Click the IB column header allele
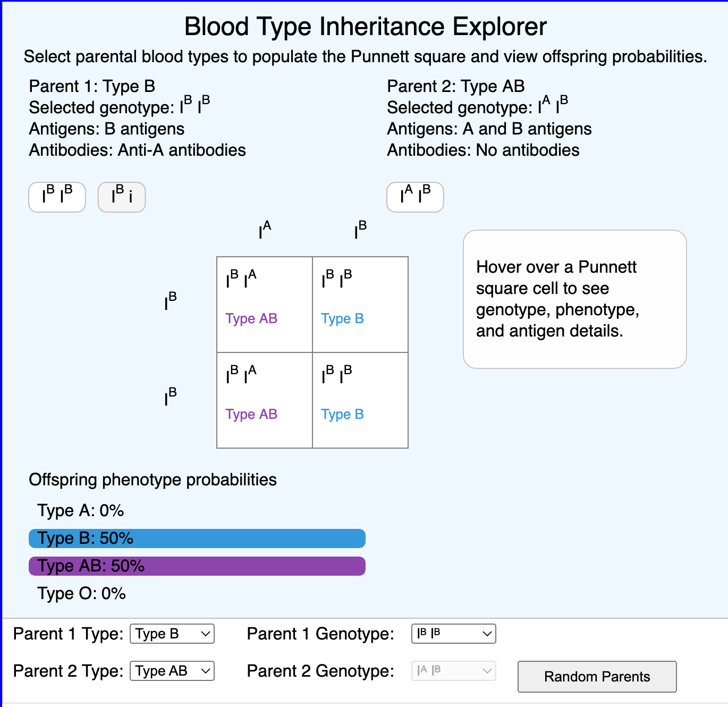728x707 pixels. [360, 230]
